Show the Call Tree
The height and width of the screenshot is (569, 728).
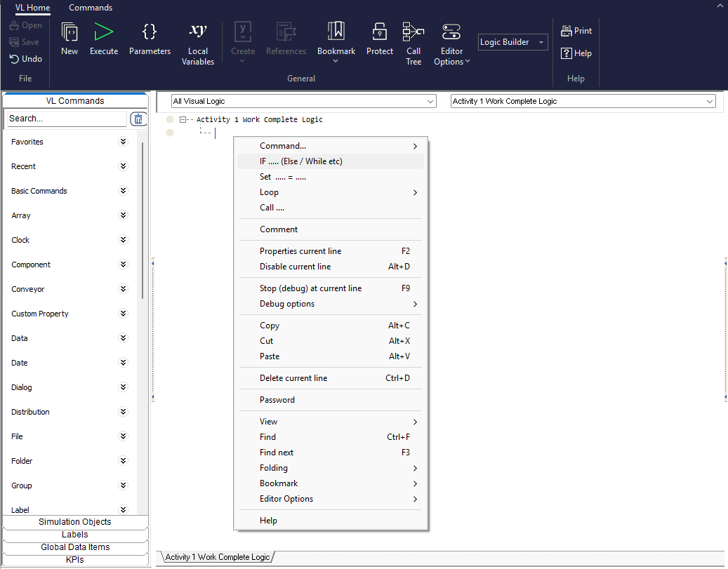click(x=413, y=32)
